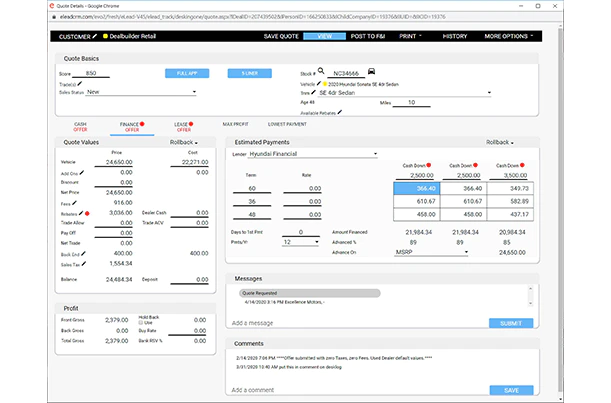Submit the message with SUBMIT button
Viewport: 611px width, 403px height.
pos(511,323)
